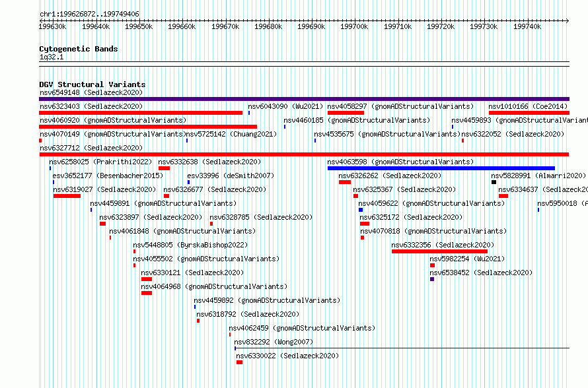Select nsv4459892 (gnomADStructuralVariants) label
588x388 pixels.
267,300
